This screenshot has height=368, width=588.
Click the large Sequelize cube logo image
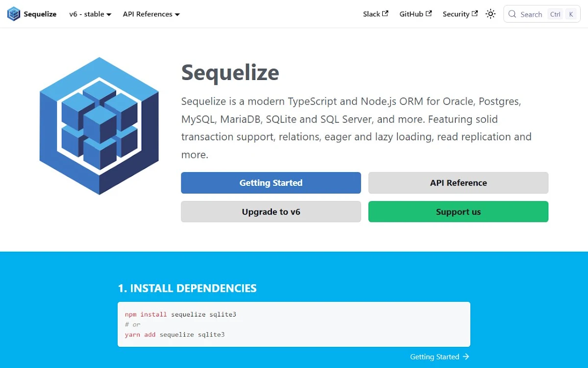(x=99, y=126)
